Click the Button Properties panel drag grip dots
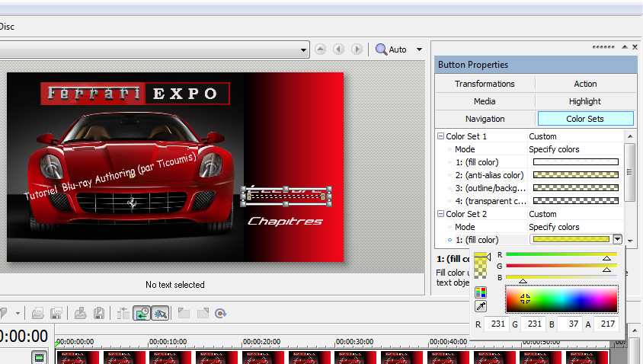This screenshot has width=643, height=364. tap(603, 47)
